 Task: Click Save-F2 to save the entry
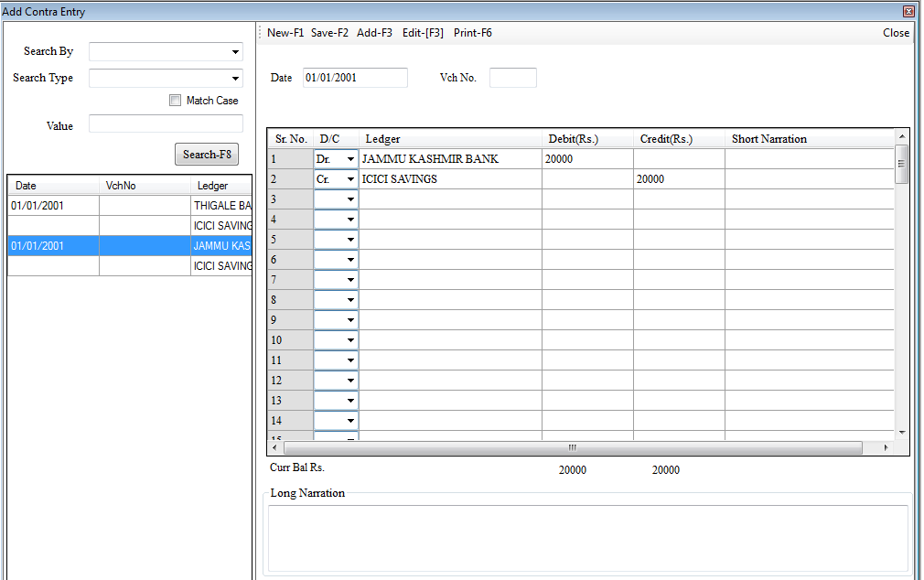pos(329,33)
